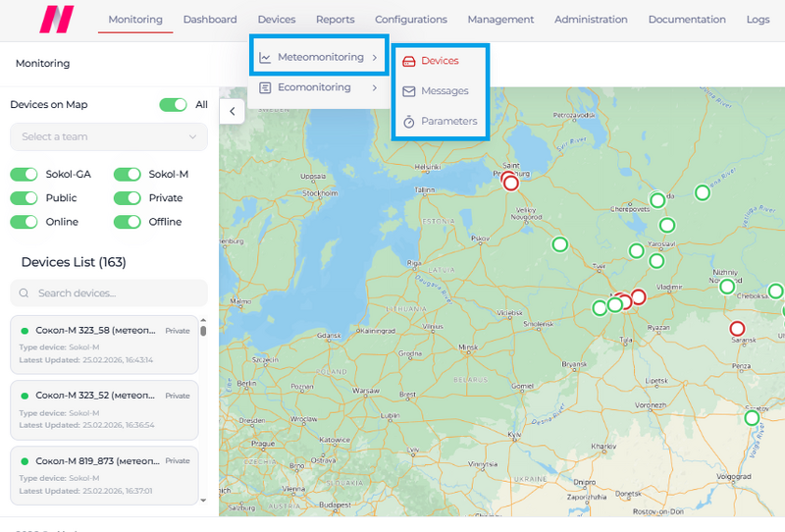Select the red marker at Saint Petersburg

pyautogui.click(x=510, y=183)
